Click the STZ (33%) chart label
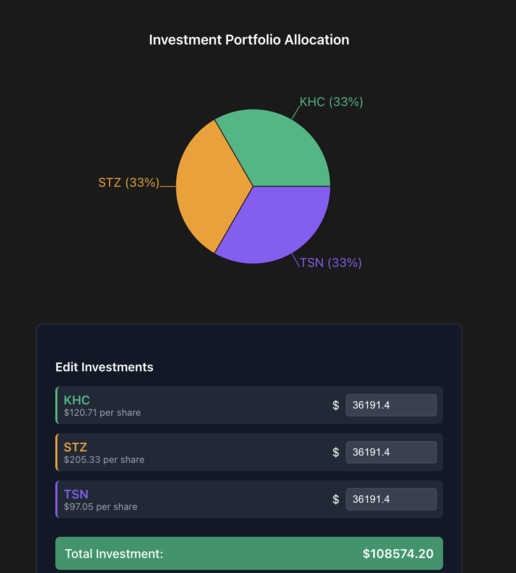The height and width of the screenshot is (573, 516). click(129, 182)
